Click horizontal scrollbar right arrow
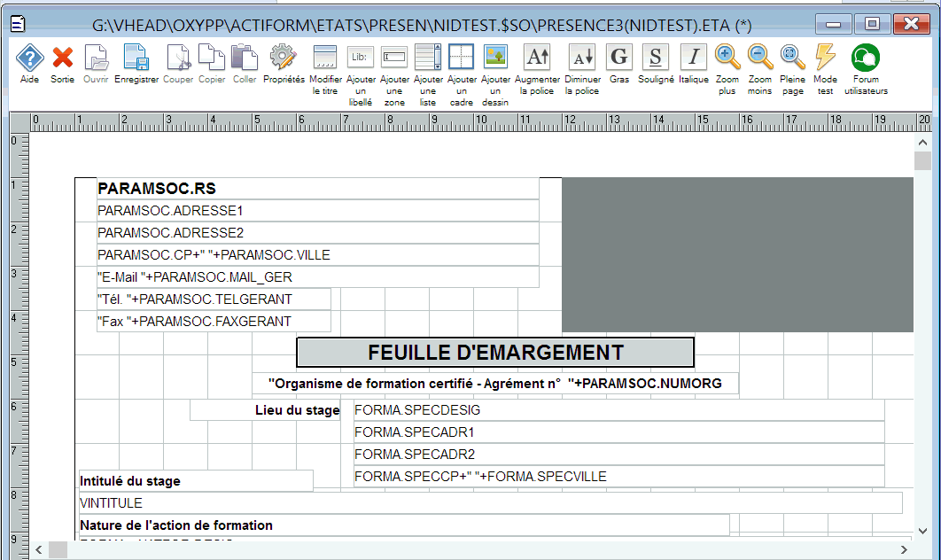Viewport: 941px width, 560px height. tap(904, 549)
